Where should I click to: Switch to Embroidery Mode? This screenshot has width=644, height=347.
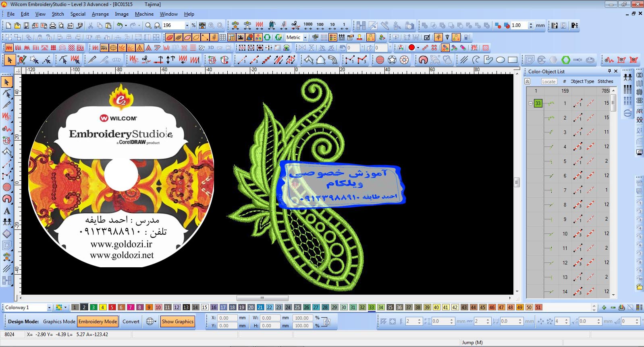click(98, 321)
